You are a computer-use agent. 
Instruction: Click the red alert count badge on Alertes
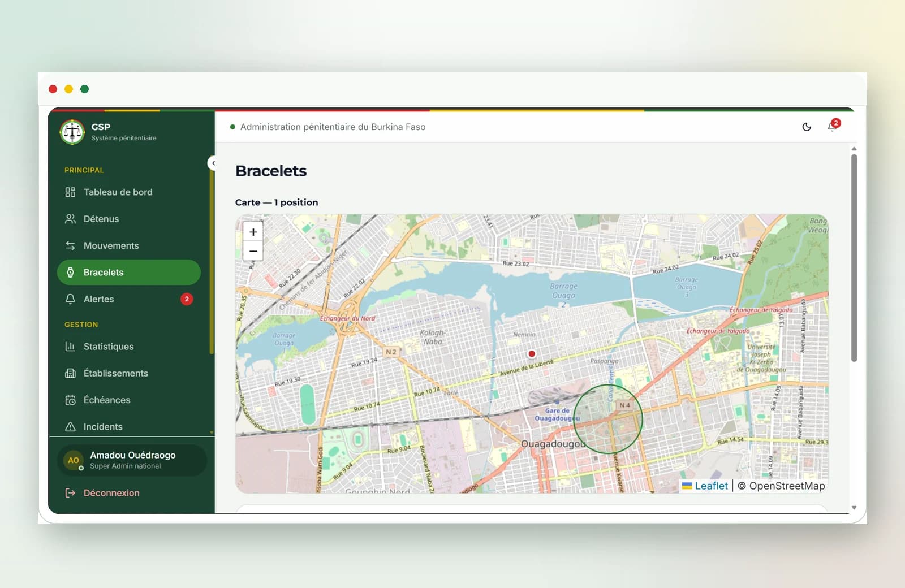click(187, 299)
